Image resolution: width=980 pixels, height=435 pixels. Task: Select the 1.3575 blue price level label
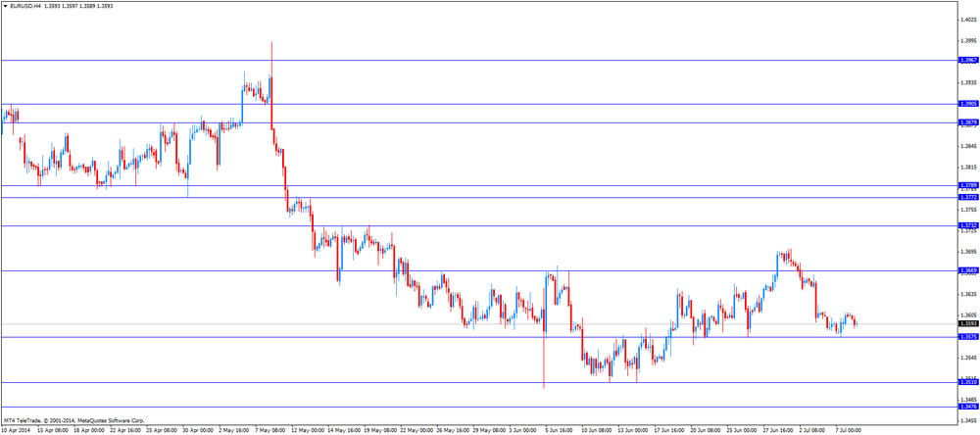pos(967,336)
